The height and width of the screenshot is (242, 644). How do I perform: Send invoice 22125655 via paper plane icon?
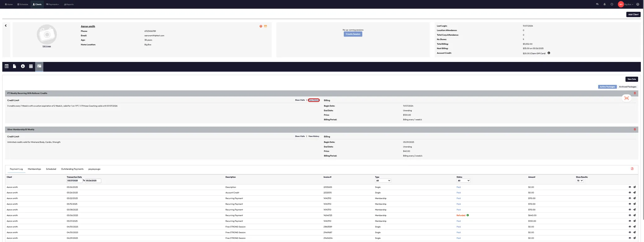tap(634, 187)
